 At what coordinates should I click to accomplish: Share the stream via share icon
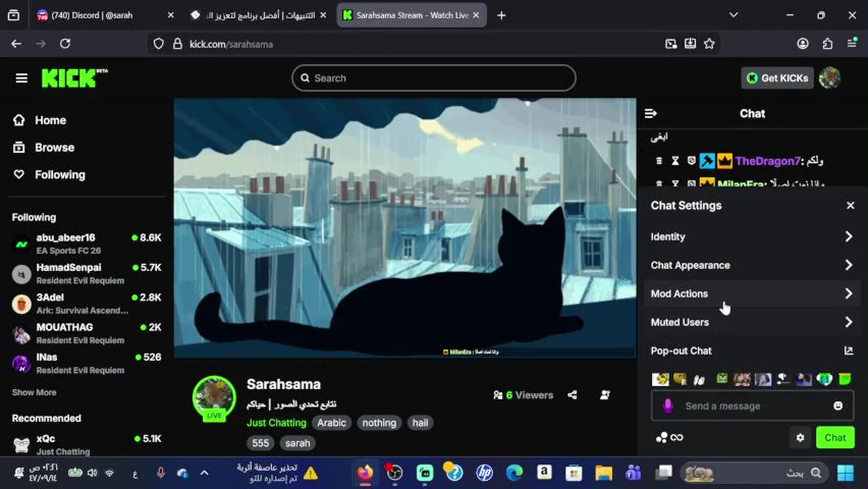[x=573, y=395]
